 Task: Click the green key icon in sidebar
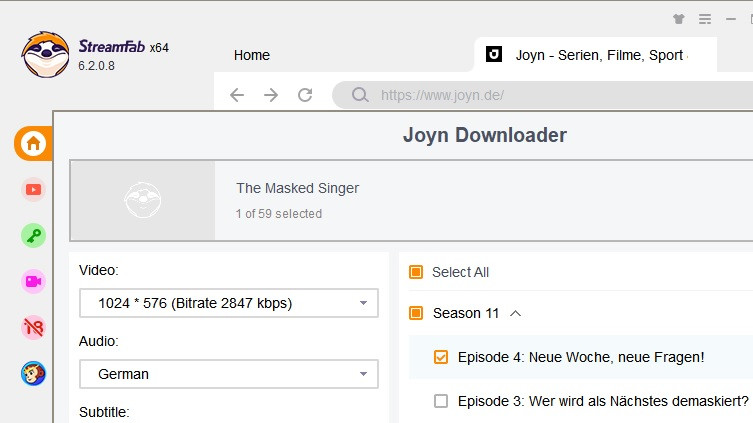coord(33,235)
